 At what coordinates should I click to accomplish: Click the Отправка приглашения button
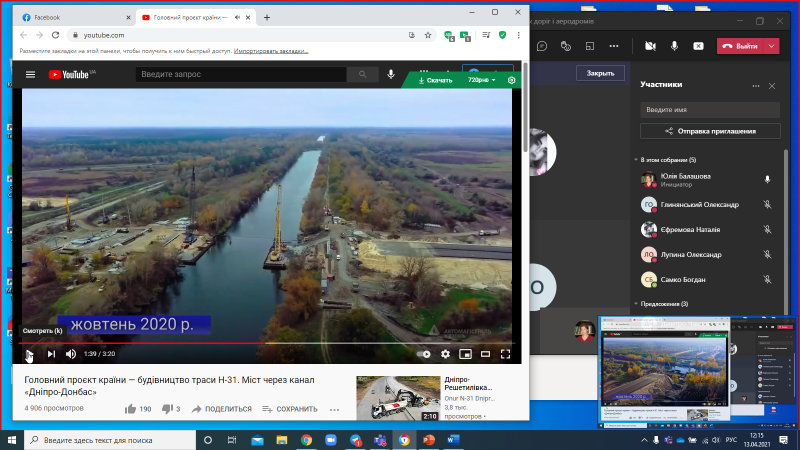[710, 131]
